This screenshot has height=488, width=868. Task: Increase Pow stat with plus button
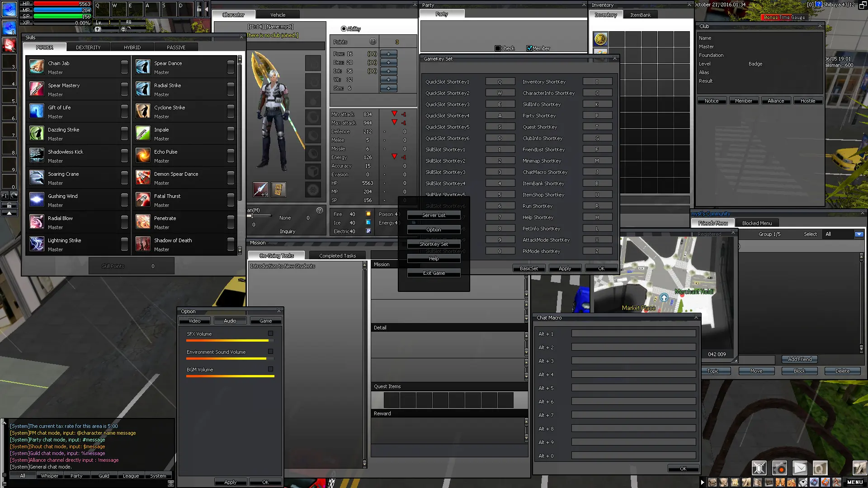(x=388, y=54)
